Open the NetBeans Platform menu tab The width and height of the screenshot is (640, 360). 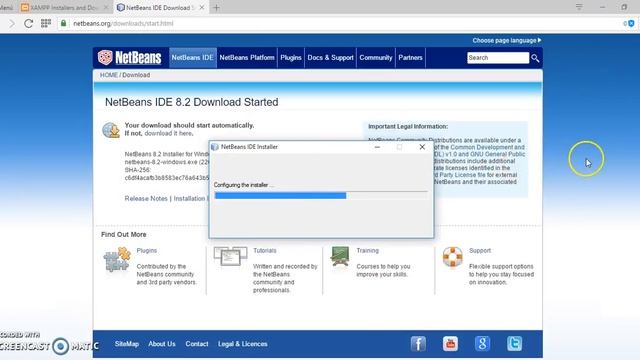(x=247, y=58)
